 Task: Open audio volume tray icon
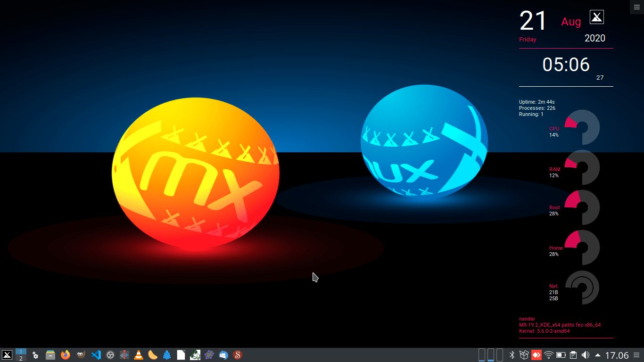(x=586, y=355)
